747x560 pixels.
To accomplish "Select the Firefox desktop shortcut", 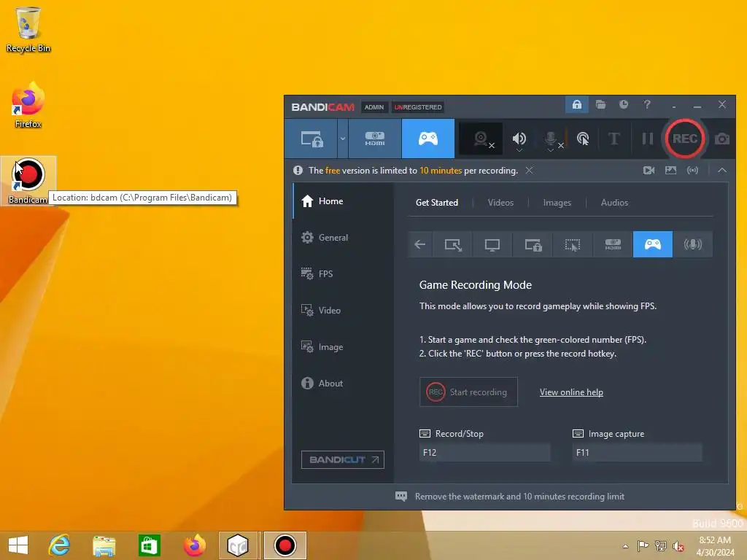I will (x=28, y=105).
